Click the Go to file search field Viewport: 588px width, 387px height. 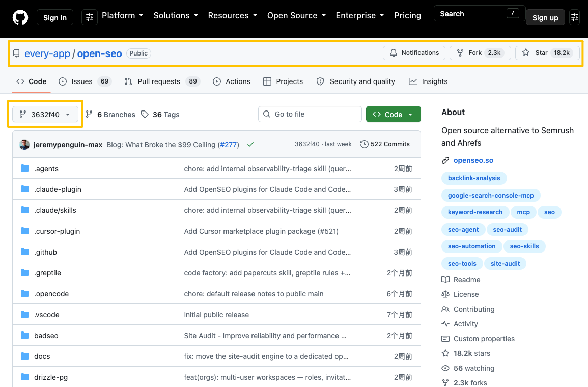pos(310,114)
